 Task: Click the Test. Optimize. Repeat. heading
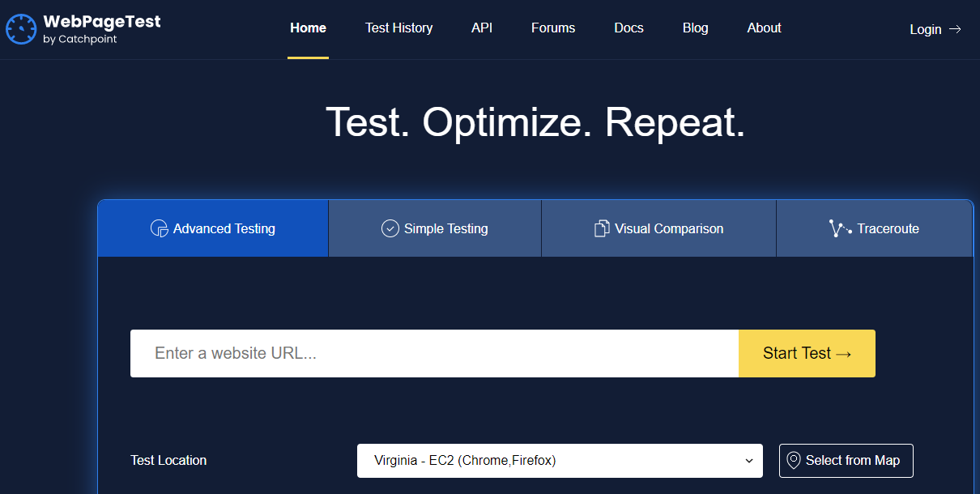535,122
